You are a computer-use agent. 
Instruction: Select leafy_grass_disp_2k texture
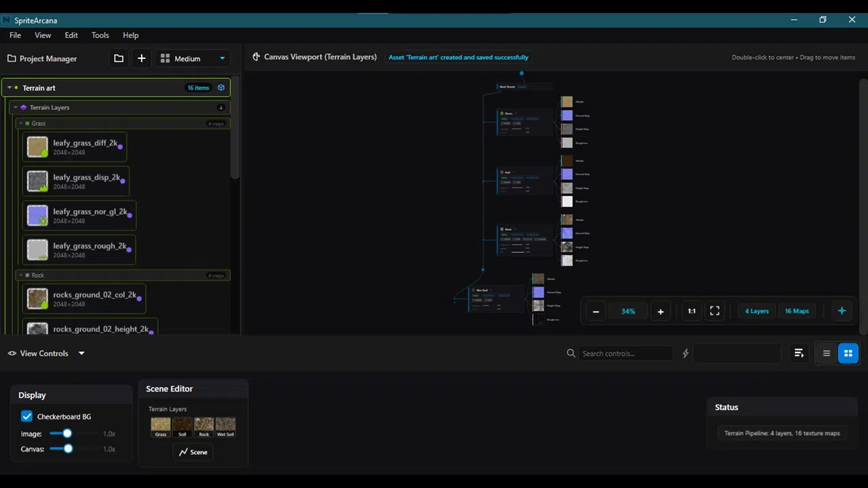[x=75, y=181]
